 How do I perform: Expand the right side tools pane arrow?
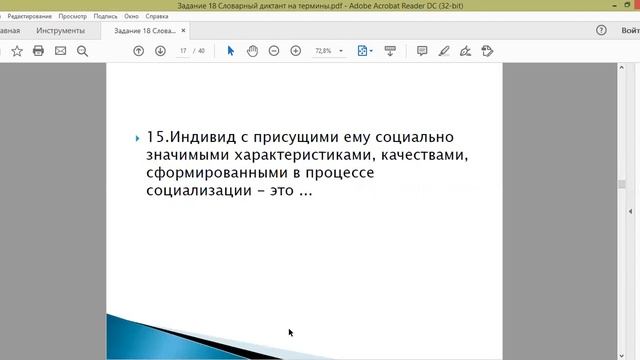tap(630, 211)
